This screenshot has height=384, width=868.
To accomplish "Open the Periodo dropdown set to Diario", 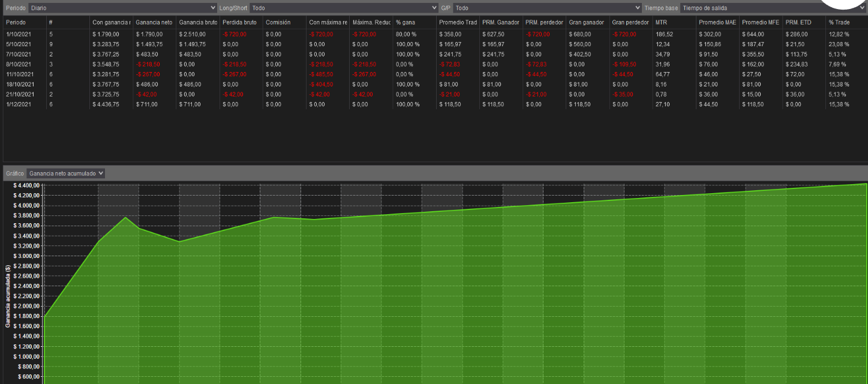I will point(122,8).
